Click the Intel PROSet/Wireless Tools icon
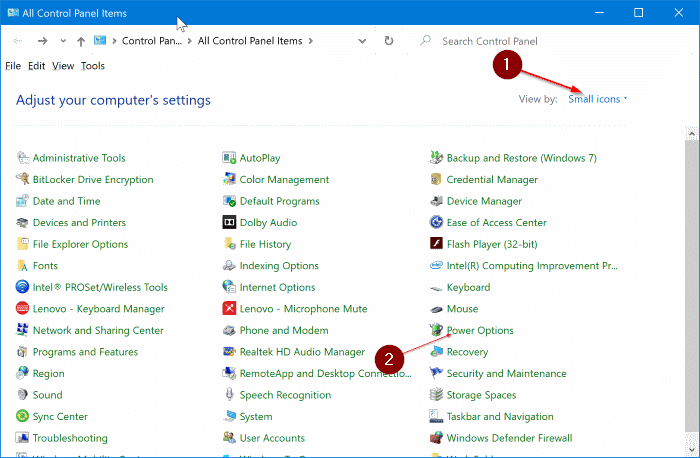Image resolution: width=700 pixels, height=458 pixels. point(22,287)
